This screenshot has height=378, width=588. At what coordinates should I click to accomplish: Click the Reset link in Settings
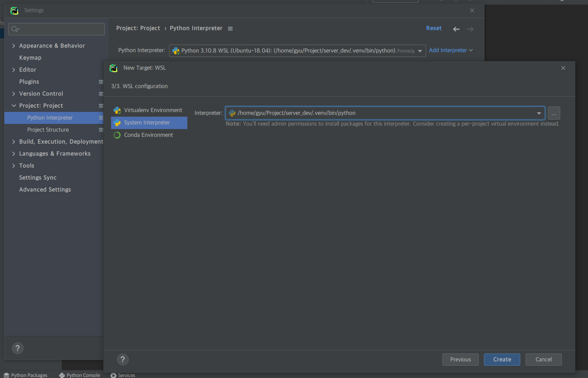[x=434, y=28]
